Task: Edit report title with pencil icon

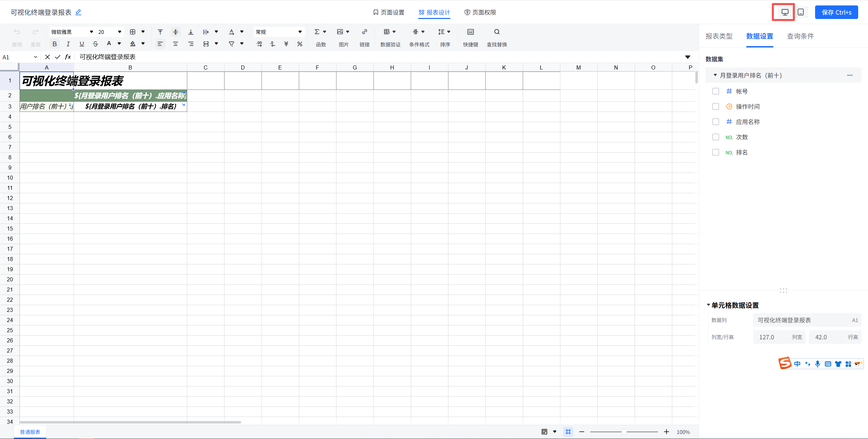Action: [x=78, y=12]
